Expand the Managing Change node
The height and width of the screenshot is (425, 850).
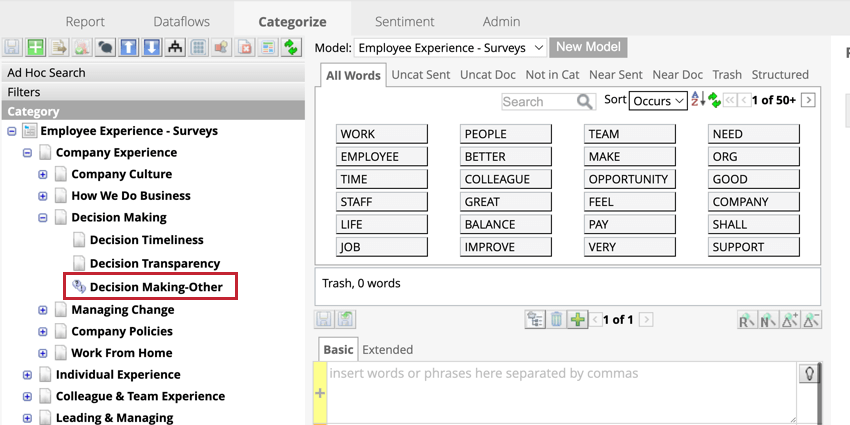pos(43,310)
